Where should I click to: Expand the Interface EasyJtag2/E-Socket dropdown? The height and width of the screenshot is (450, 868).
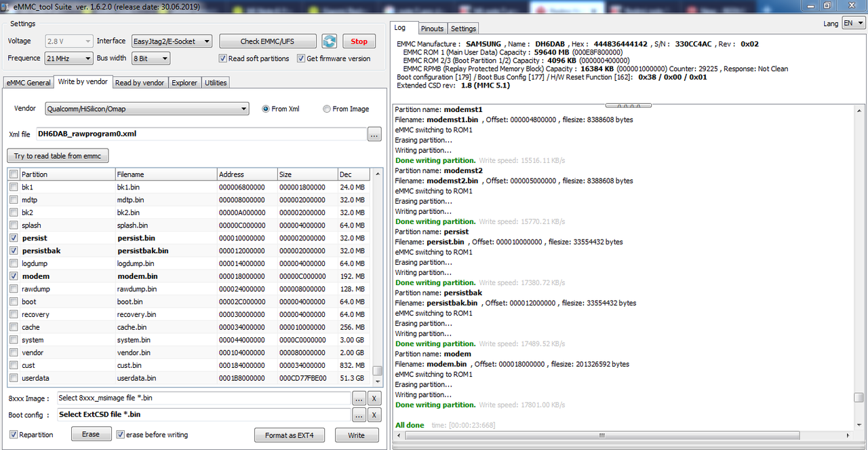[172, 41]
